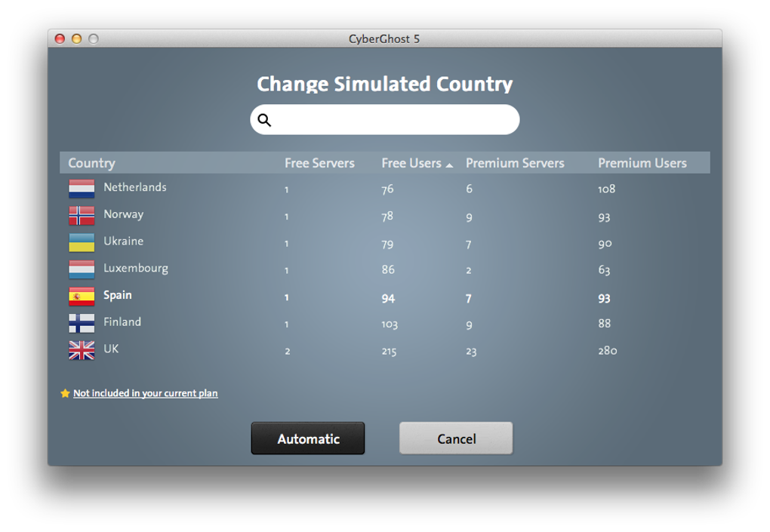Image resolution: width=770 pixels, height=532 pixels.
Task: Click Norway free users value 78
Action: point(387,216)
